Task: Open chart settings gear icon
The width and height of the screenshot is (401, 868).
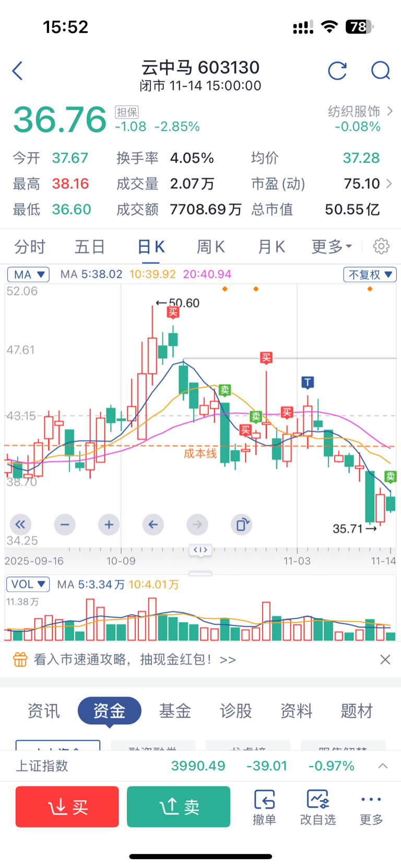Action: click(381, 246)
